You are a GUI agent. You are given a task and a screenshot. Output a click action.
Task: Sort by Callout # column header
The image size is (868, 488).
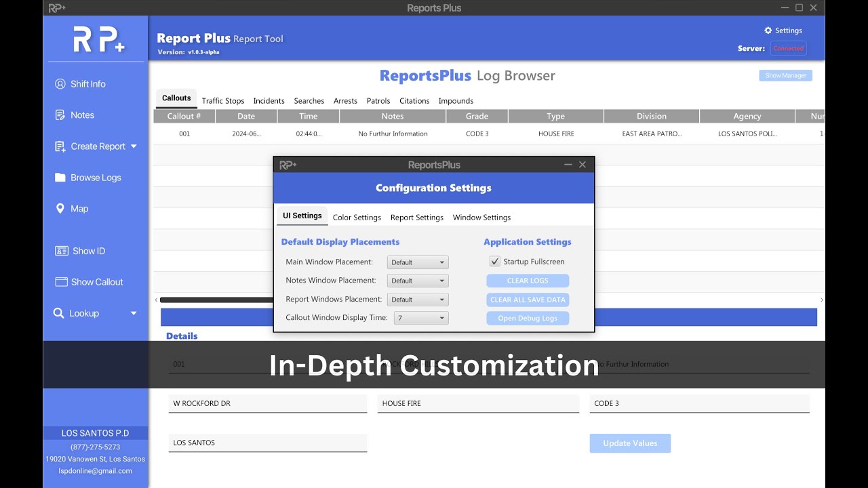point(184,117)
